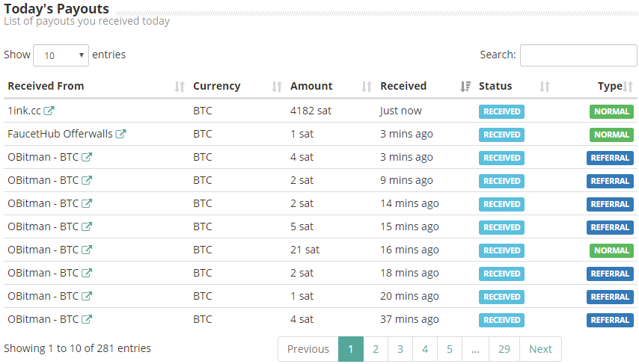Go to page 5 of payouts
The image size is (639, 364).
pyautogui.click(x=450, y=349)
